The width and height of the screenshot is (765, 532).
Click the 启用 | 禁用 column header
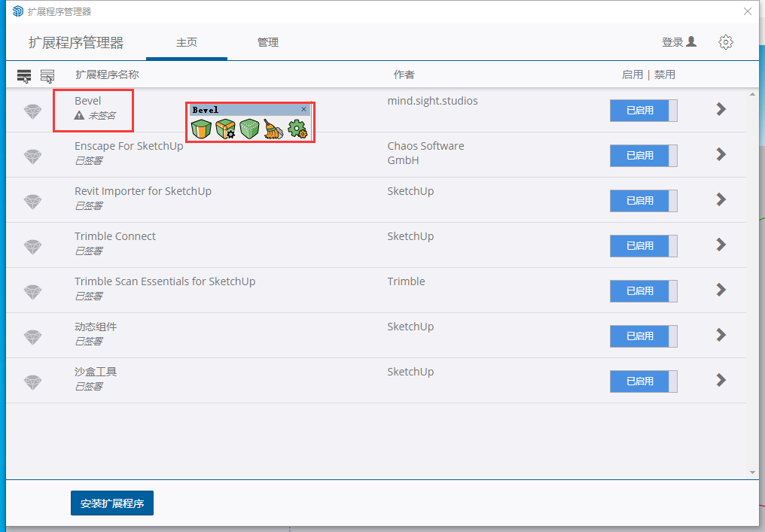[649, 74]
